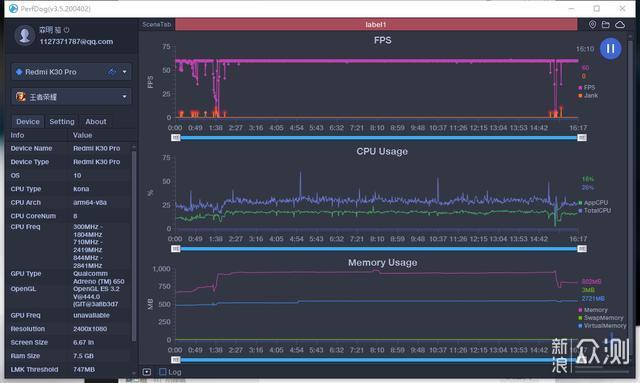Toggle the AppCPU legend series
Image resolution: width=640 pixels, height=383 pixels.
coord(593,203)
